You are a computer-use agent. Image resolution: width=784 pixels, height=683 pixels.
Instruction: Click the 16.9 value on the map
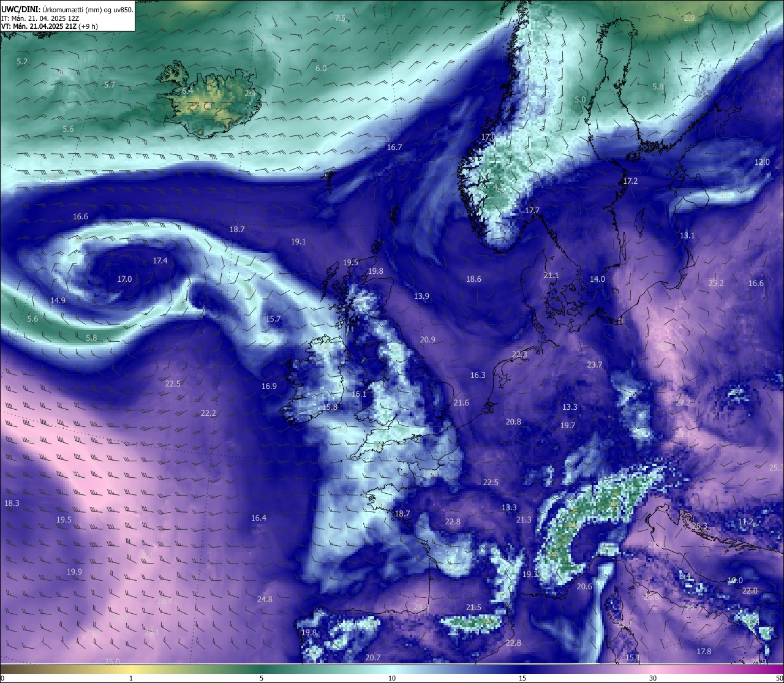click(x=269, y=386)
